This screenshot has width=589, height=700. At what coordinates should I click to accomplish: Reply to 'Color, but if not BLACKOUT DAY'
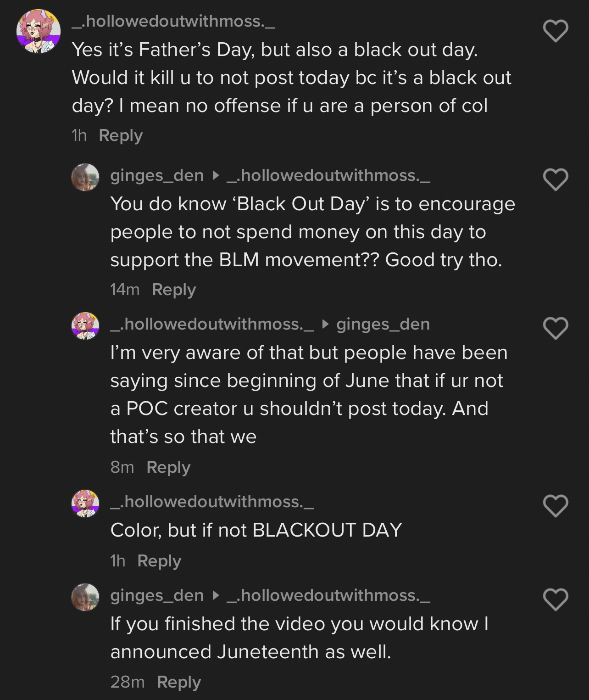tap(159, 561)
